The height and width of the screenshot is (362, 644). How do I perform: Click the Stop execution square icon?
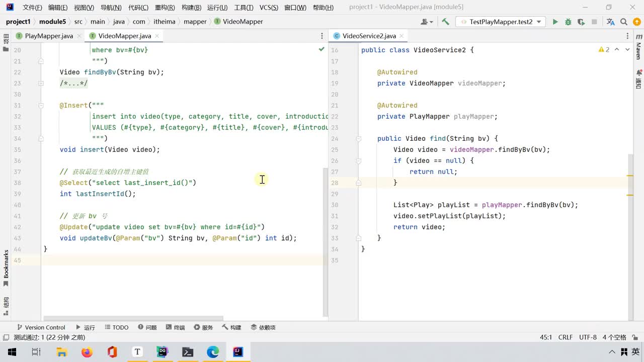pyautogui.click(x=594, y=22)
